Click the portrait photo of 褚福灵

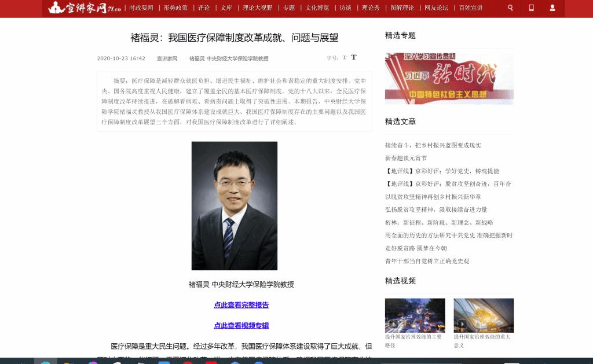click(x=235, y=205)
